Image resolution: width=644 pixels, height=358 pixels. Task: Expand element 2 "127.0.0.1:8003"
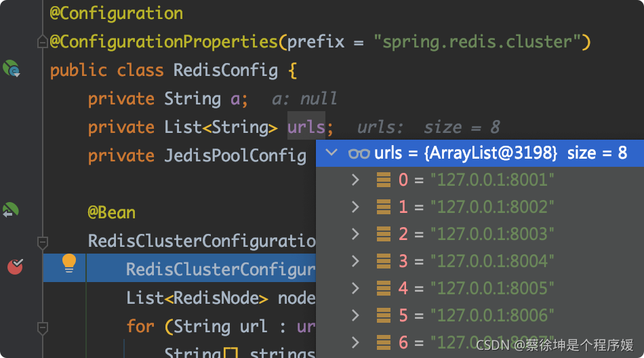coord(355,234)
